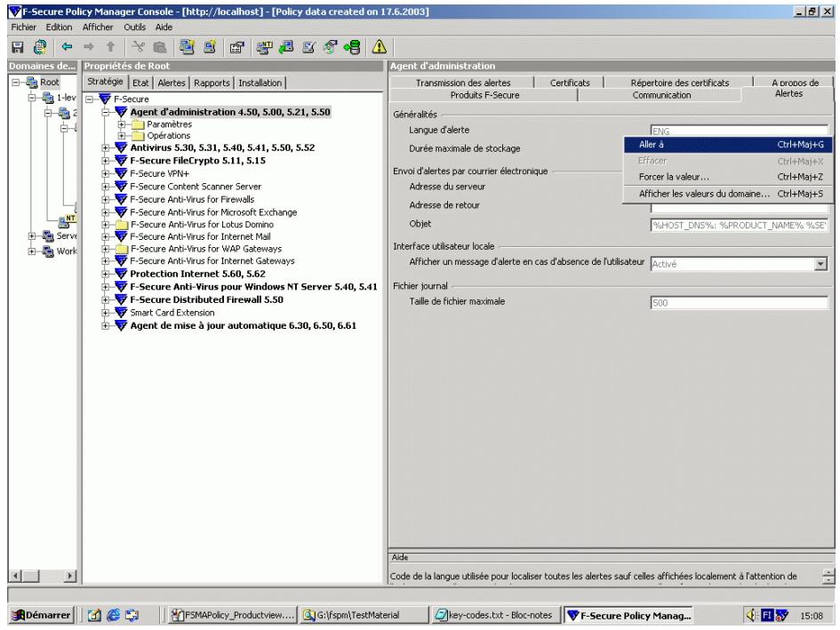Click the domain tree horizontal scrollbar right arrow

(x=69, y=577)
